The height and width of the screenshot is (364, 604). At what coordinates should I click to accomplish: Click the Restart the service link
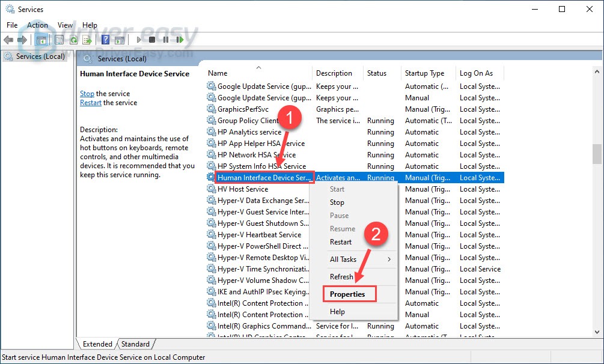tap(91, 103)
